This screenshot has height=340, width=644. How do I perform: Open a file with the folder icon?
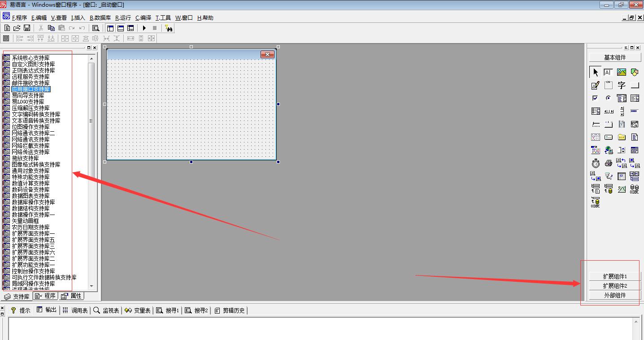tap(17, 28)
